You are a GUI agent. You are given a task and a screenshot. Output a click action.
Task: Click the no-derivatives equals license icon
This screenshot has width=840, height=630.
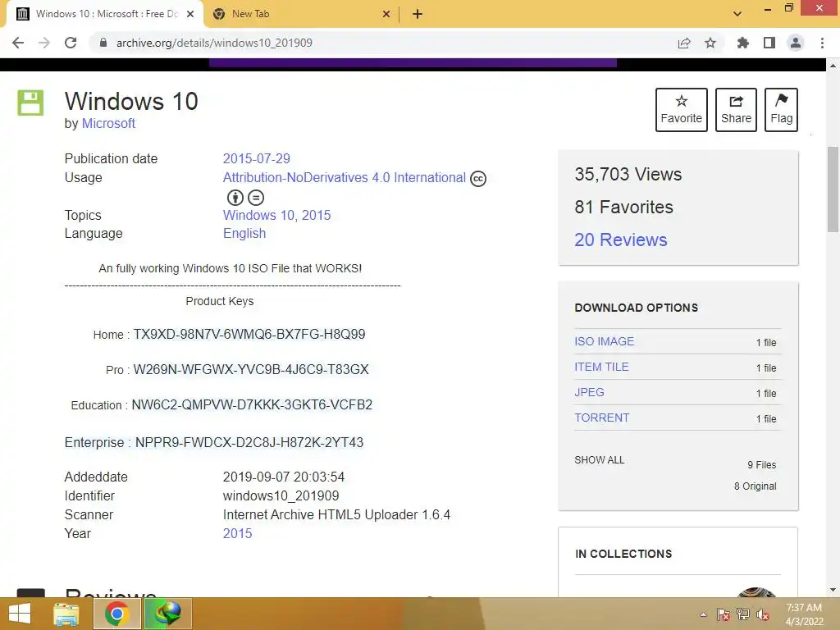[x=256, y=198]
